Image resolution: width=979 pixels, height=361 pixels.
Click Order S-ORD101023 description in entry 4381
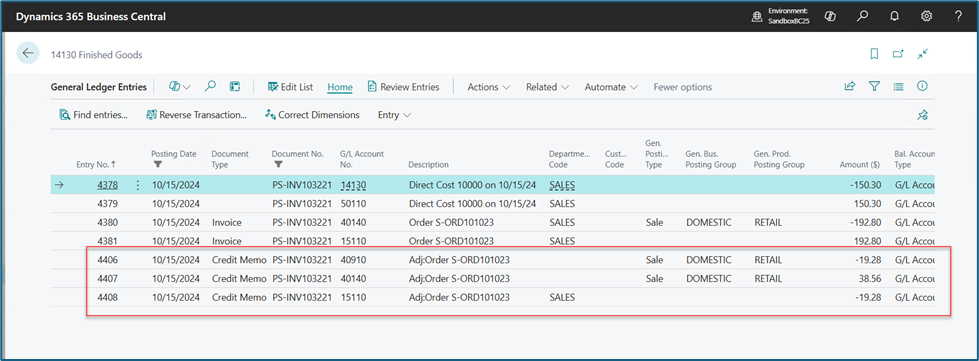click(451, 241)
